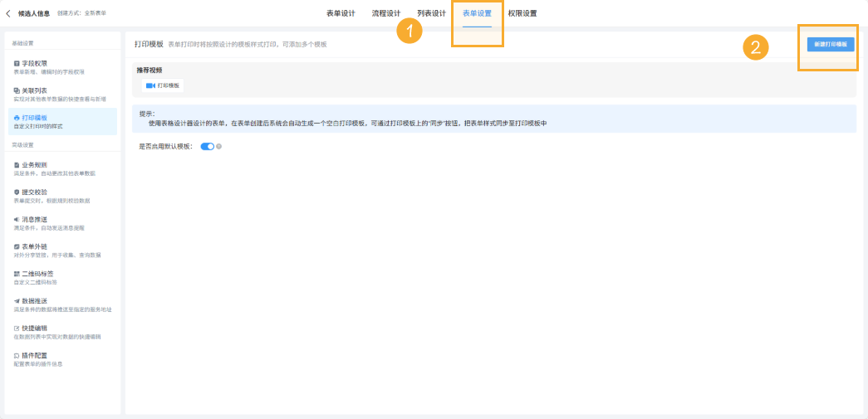This screenshot has width=868, height=419.
Task: Select the 打印模板 printer icon in sidebar
Action: pos(17,118)
